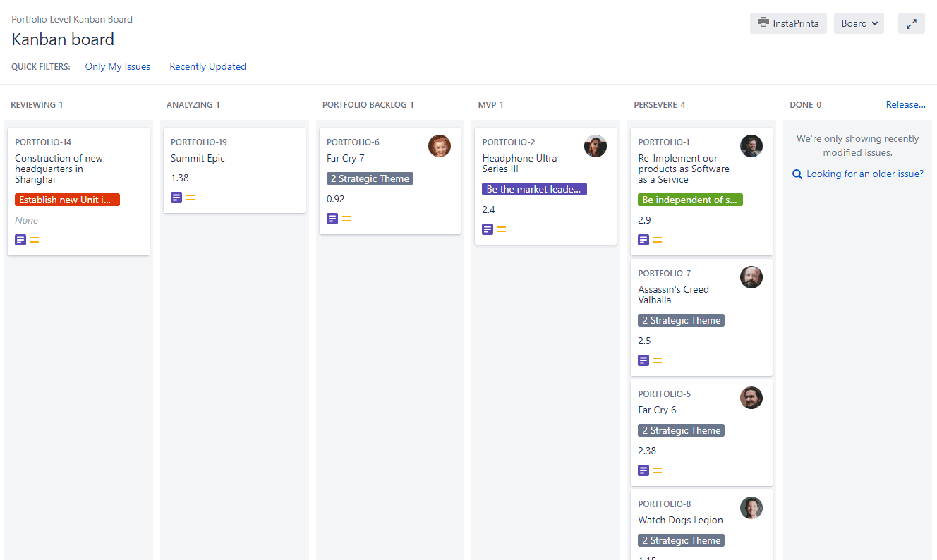
Task: Click the printer icon in the InstaPrinta button
Action: pos(763,23)
